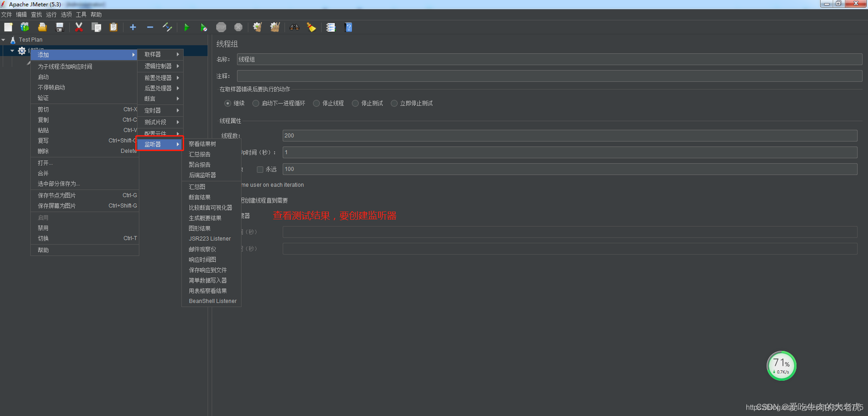Screen dimensions: 868x416
Task: Select the 停止测试 radio button
Action: point(356,103)
